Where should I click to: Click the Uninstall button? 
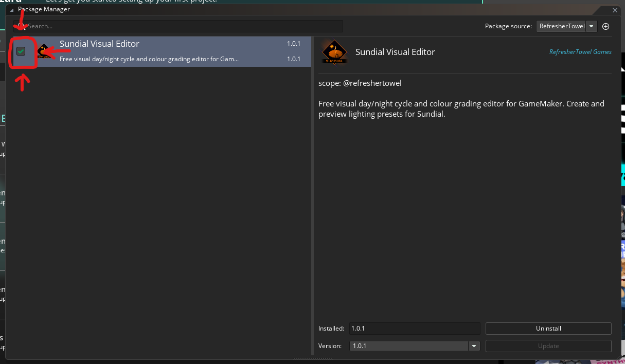[x=548, y=329]
